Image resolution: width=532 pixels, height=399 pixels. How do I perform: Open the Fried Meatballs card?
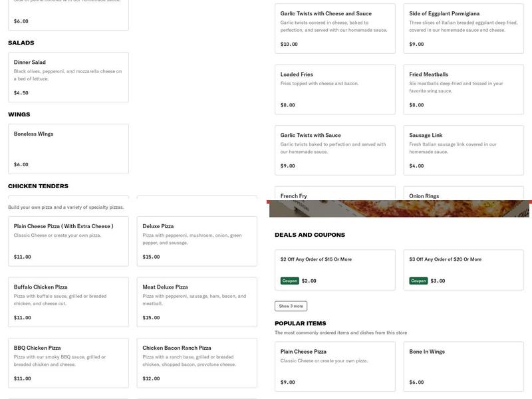click(x=464, y=89)
